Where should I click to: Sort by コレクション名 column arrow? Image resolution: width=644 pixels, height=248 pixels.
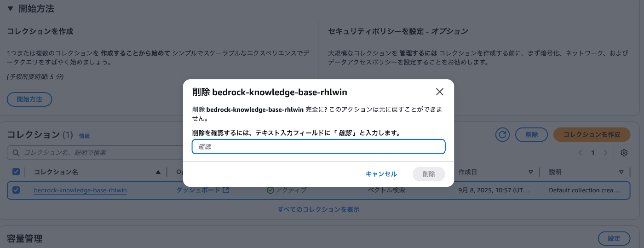click(x=158, y=172)
